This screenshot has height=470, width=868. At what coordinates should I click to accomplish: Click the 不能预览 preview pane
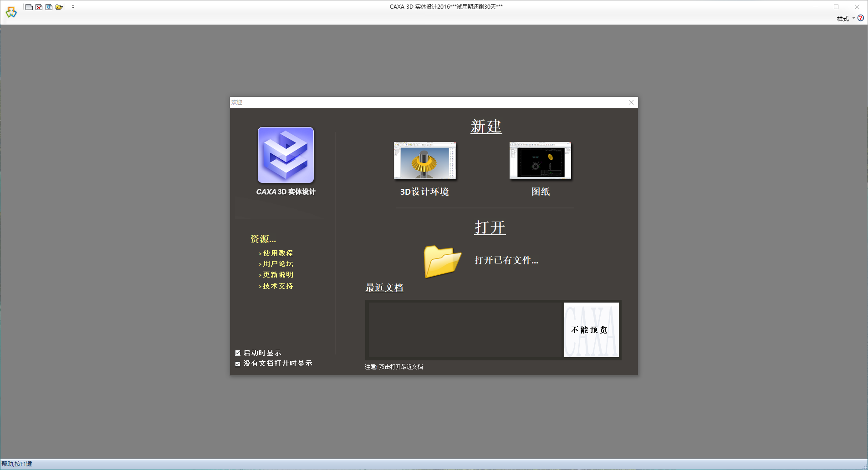click(591, 330)
